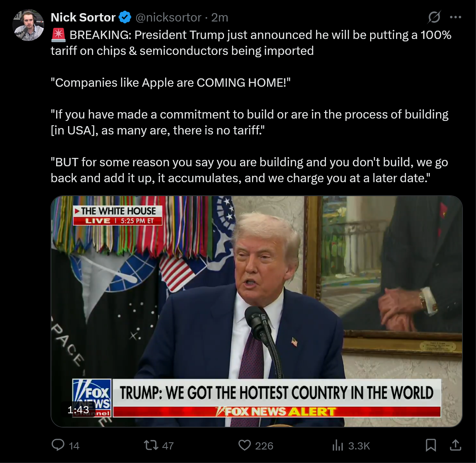
Task: Click the 47 reposts count
Action: [x=168, y=446]
